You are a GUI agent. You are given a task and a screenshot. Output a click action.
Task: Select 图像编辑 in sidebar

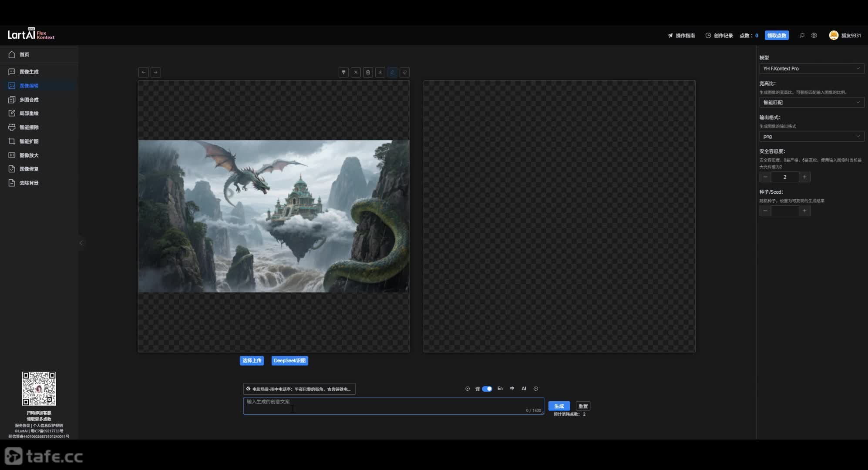pos(39,86)
